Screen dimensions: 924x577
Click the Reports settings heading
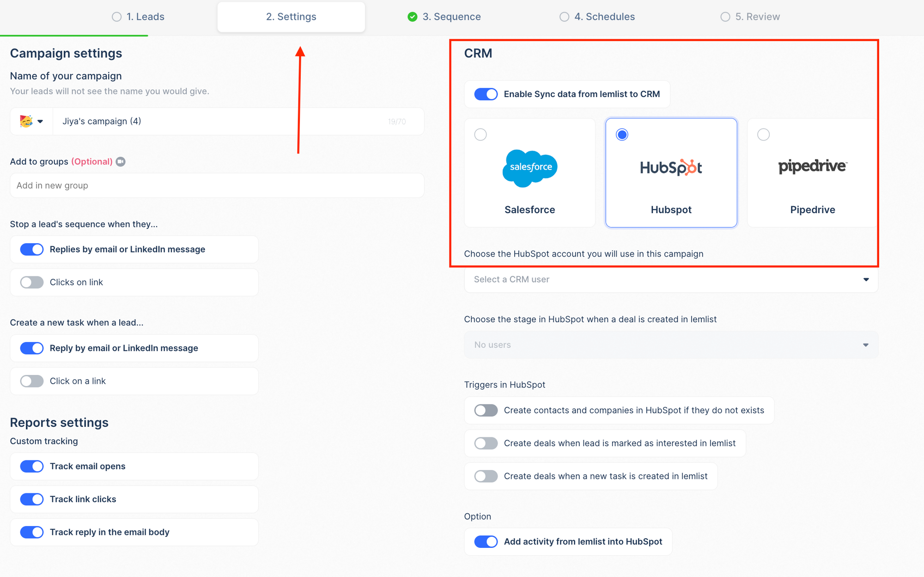[59, 423]
